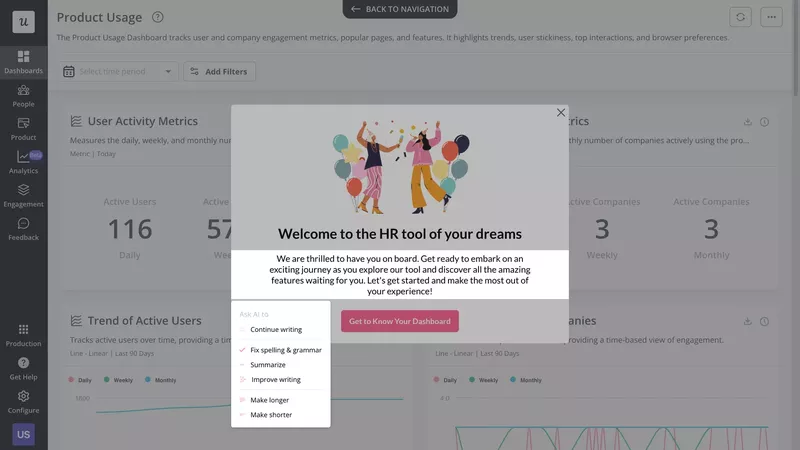The width and height of the screenshot is (800, 450).
Task: Close the welcome modal dialog
Action: click(x=561, y=113)
